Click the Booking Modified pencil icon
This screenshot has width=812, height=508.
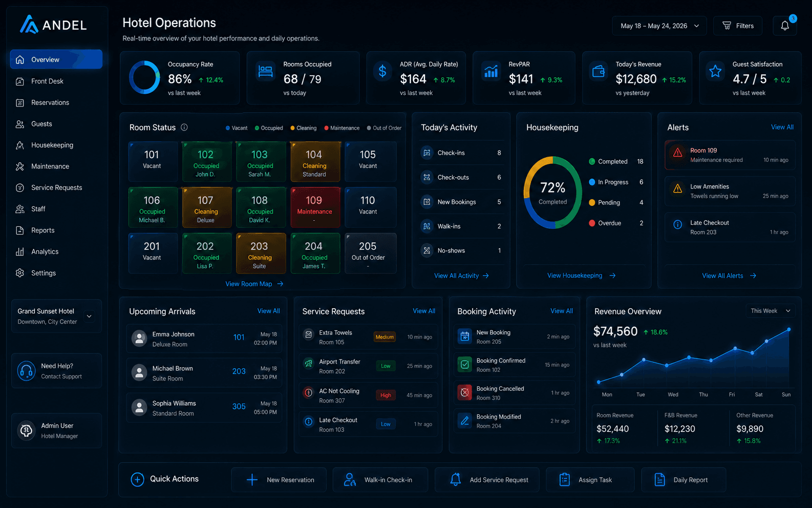(x=465, y=420)
